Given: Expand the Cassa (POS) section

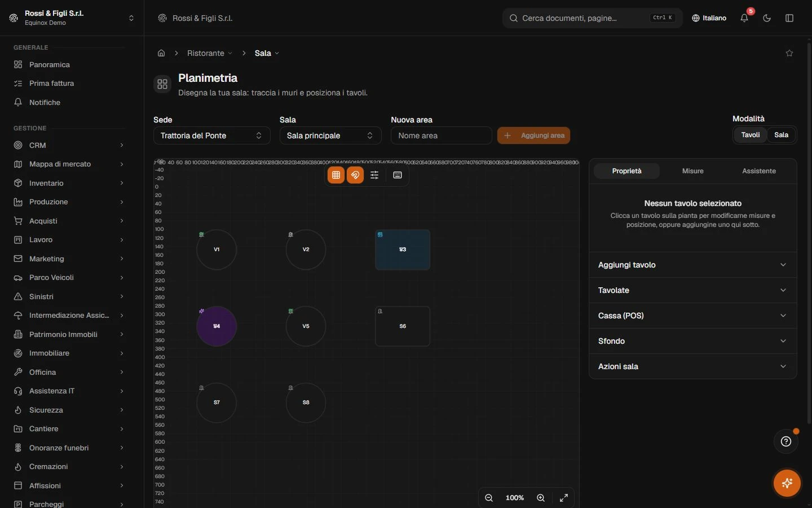Looking at the screenshot, I should (x=692, y=316).
